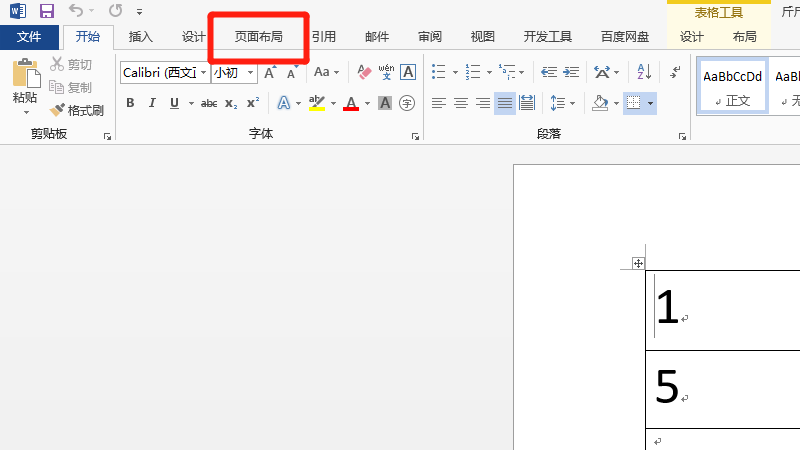Screen dimensions: 800x450
Task: Apply the red font color swatch
Action: 350,103
